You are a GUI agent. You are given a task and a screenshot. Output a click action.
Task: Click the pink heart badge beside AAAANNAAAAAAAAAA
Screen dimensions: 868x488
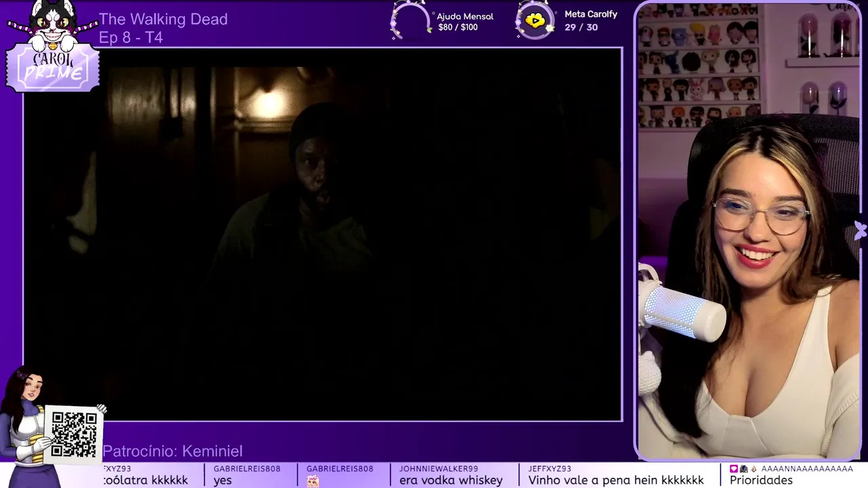pos(734,469)
